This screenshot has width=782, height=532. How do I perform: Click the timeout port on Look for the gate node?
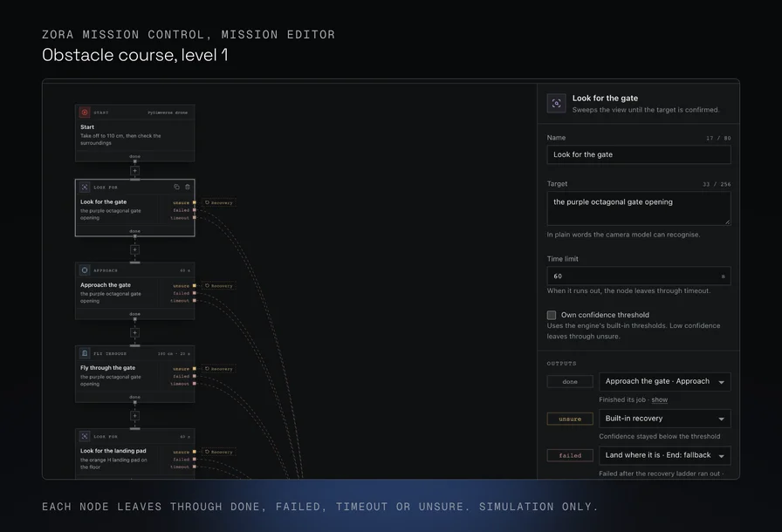click(195, 218)
